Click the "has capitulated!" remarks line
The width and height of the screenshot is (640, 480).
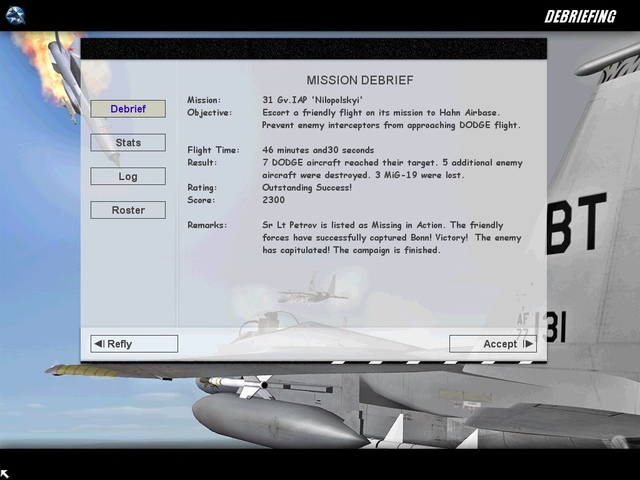click(351, 250)
